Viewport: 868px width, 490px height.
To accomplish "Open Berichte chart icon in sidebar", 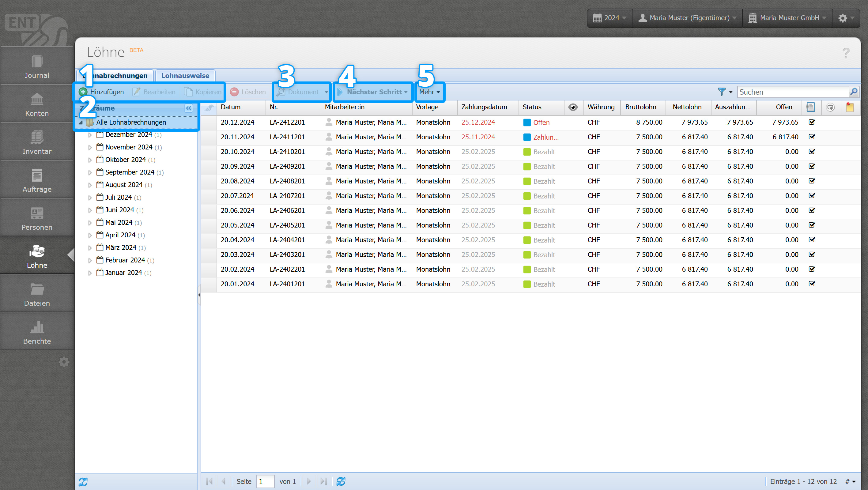I will [x=37, y=327].
